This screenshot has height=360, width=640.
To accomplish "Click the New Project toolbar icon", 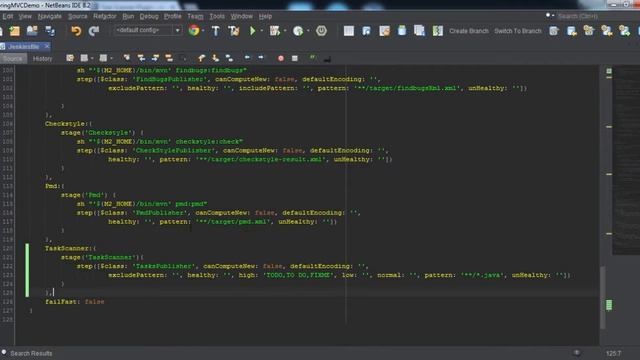I will (15, 31).
